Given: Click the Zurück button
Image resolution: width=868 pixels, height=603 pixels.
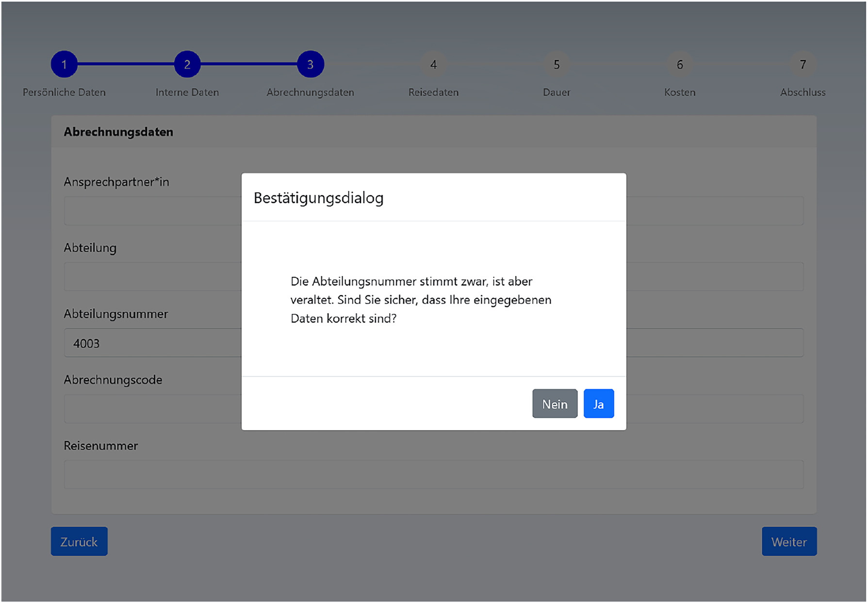Looking at the screenshot, I should click(x=79, y=541).
